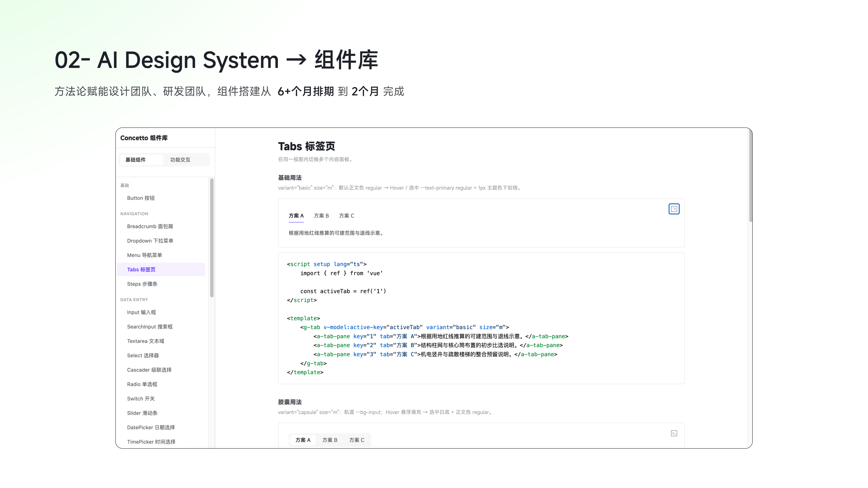Select 方案 A underlined tab

pyautogui.click(x=296, y=216)
